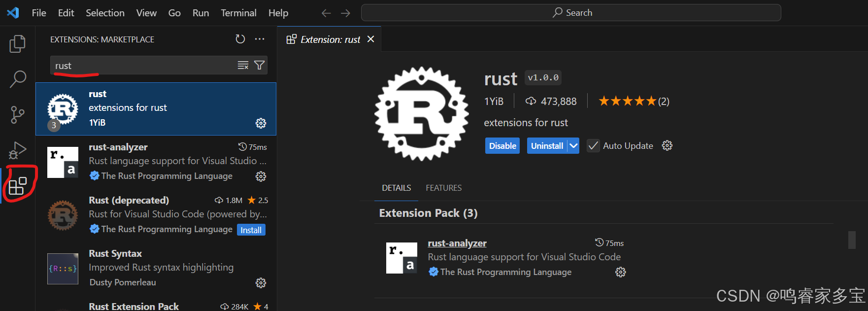This screenshot has height=311, width=868.
Task: Click the v1.0.0 version badge
Action: tap(543, 78)
